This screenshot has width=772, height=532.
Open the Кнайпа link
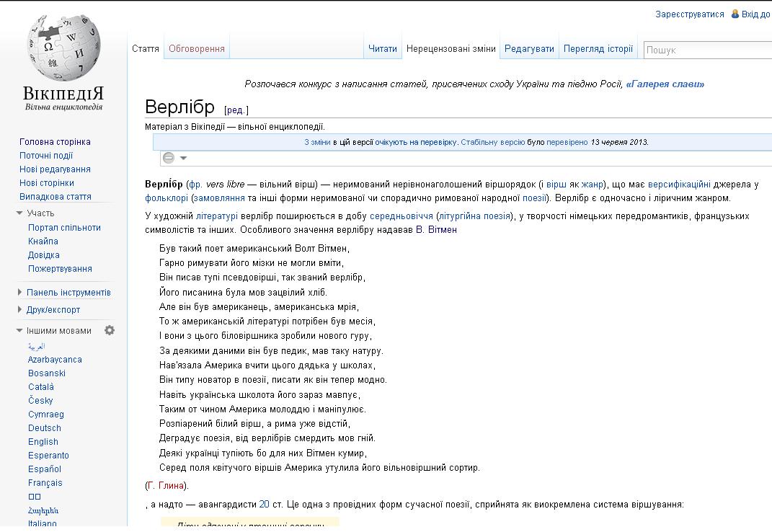[x=43, y=241]
